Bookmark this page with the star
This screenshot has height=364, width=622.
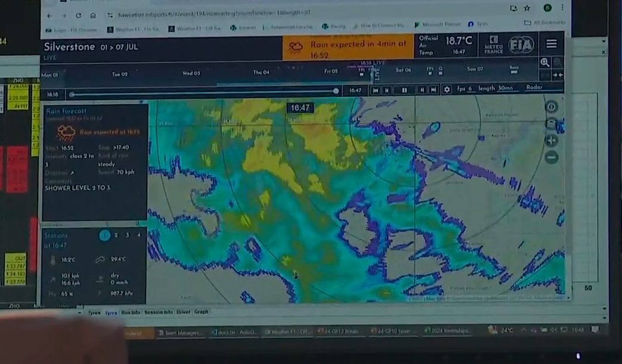[x=527, y=8]
